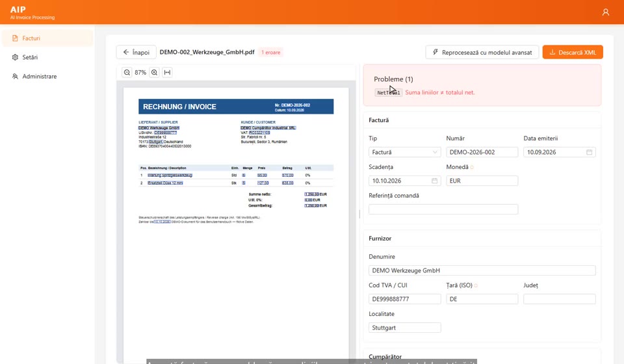The height and width of the screenshot is (364, 624).
Task: Go back with the Înapoi button
Action: coord(136,52)
